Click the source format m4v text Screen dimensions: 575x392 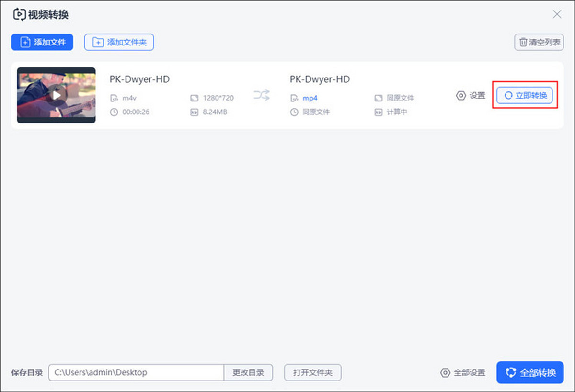(x=129, y=98)
